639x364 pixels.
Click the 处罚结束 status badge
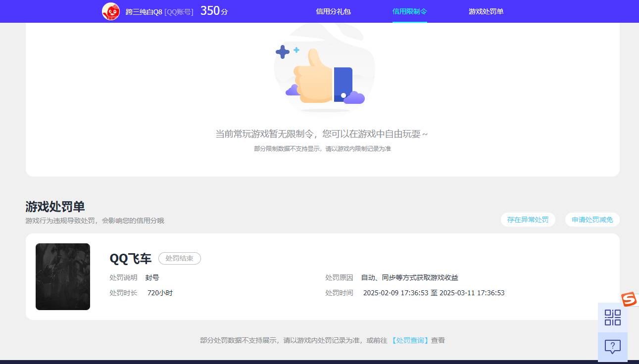tap(179, 258)
